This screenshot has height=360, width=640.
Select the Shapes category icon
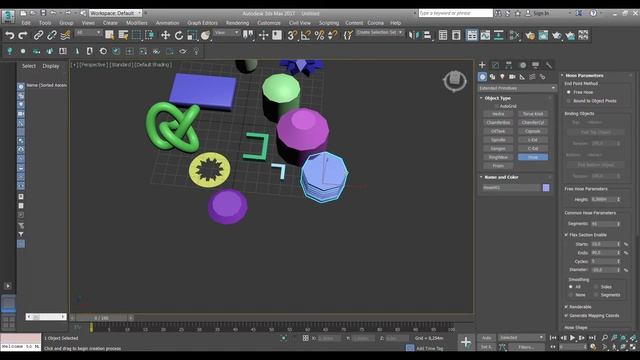tap(492, 77)
